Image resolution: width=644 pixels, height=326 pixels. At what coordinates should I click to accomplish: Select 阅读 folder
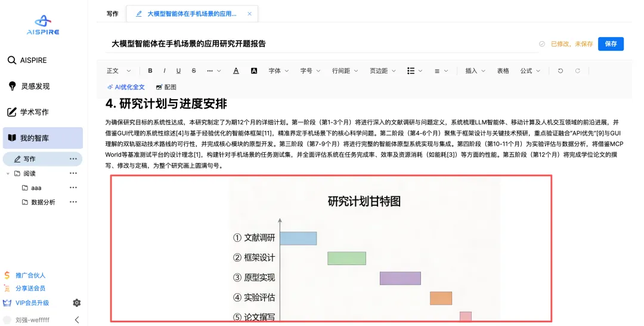click(x=25, y=174)
